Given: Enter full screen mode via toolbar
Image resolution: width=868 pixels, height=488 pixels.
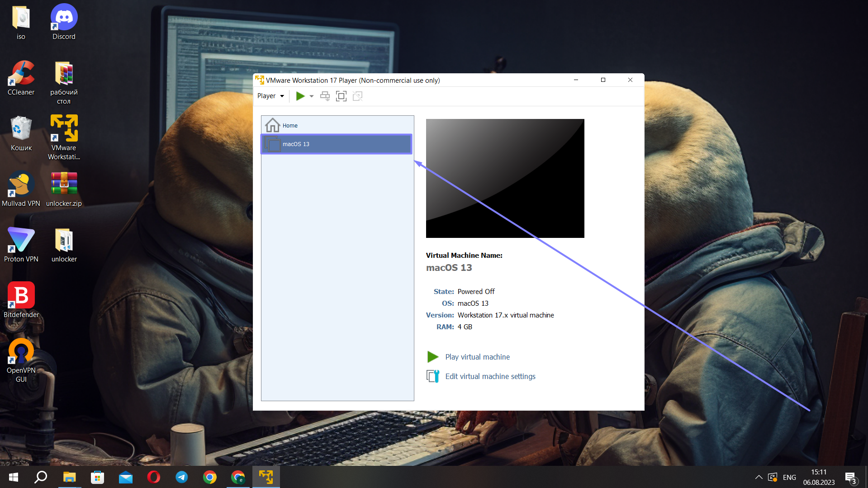Looking at the screenshot, I should point(341,96).
